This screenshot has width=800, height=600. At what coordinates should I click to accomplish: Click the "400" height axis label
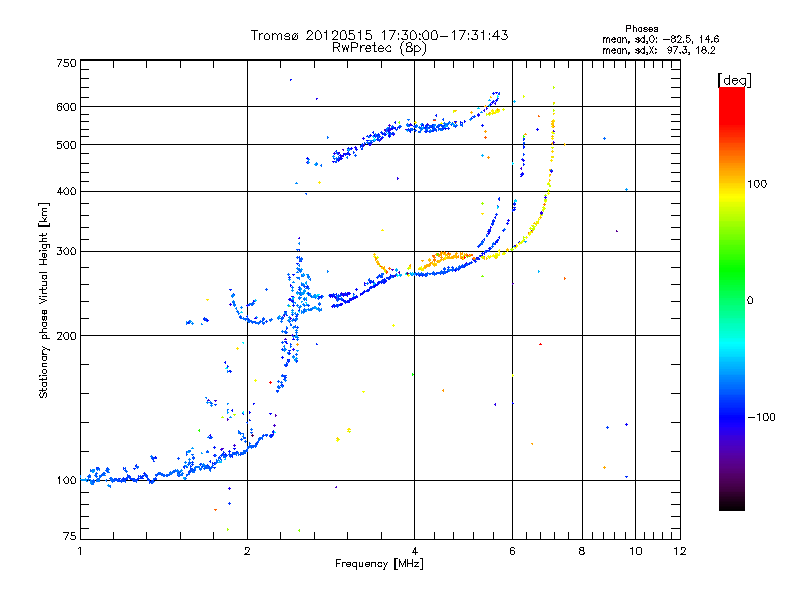click(x=66, y=191)
